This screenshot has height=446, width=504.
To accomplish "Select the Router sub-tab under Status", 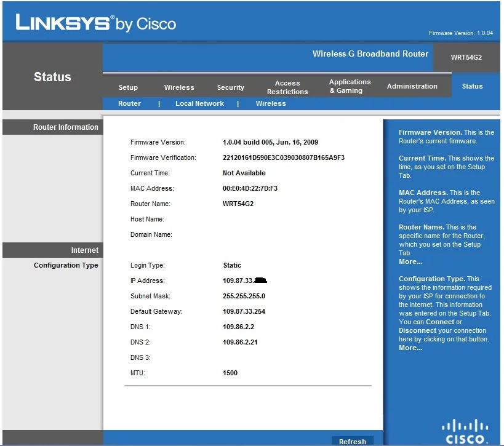I will [x=129, y=103].
